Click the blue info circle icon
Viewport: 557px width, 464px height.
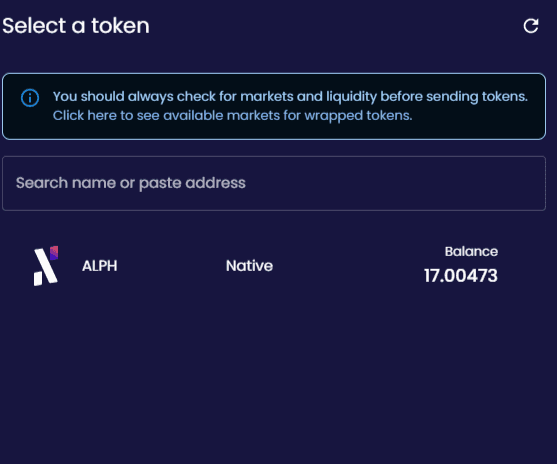click(x=30, y=98)
